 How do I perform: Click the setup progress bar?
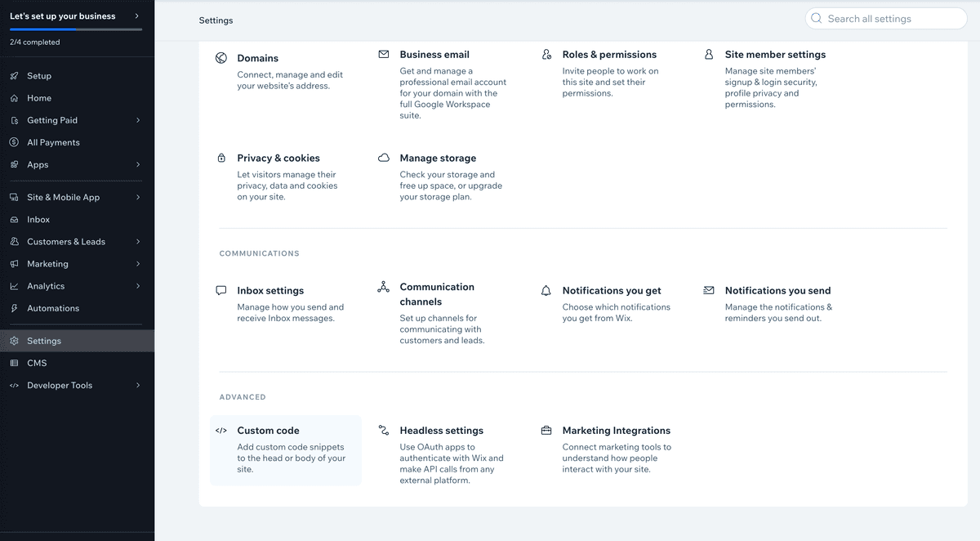(76, 29)
